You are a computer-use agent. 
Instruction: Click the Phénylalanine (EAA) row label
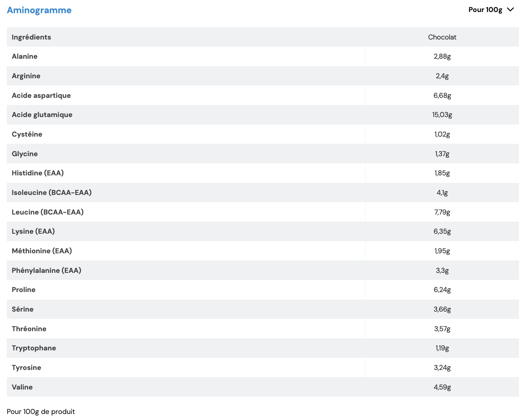(x=46, y=271)
